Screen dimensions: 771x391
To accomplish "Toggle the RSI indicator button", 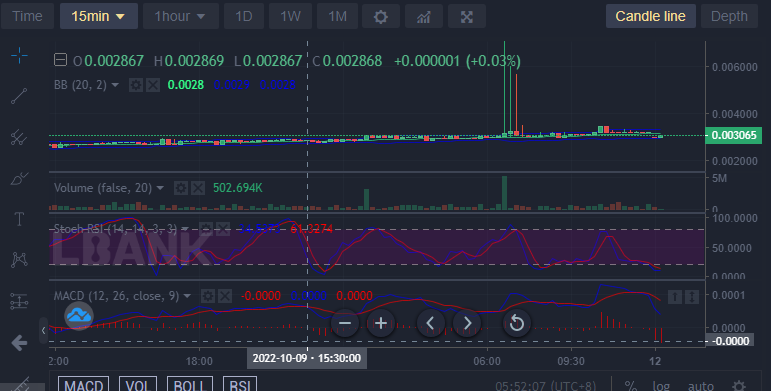I will tap(240, 385).
